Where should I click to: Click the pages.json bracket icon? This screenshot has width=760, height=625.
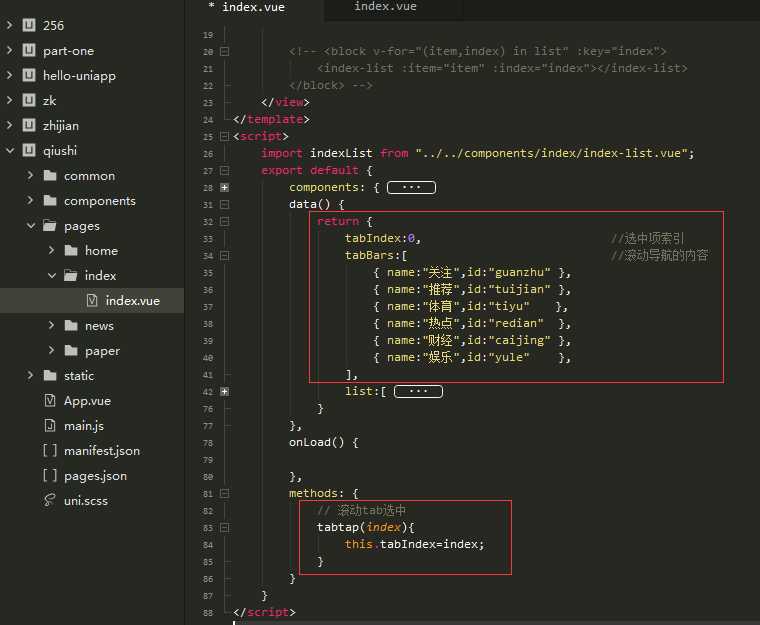tap(50, 475)
